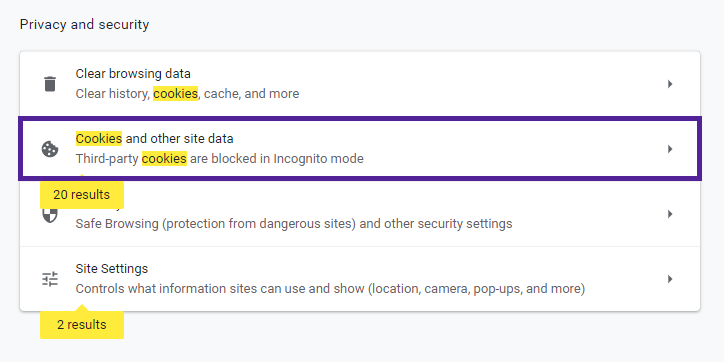The height and width of the screenshot is (362, 724).
Task: Expand the Safe Browsing row arrow
Action: pos(670,214)
